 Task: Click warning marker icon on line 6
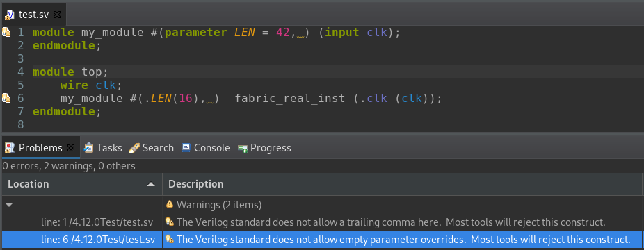click(x=6, y=98)
